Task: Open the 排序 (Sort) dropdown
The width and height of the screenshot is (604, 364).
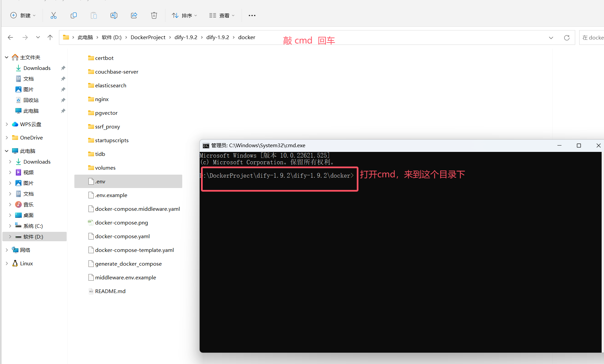Action: [185, 15]
